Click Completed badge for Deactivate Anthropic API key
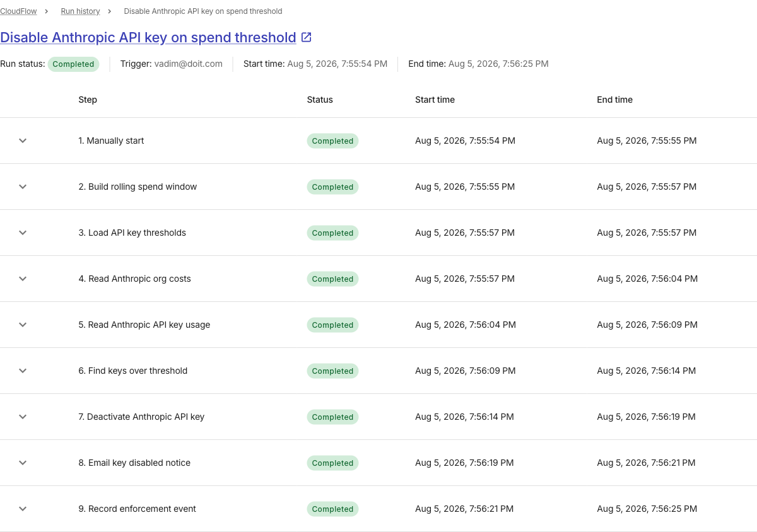Viewport: 757px width, 532px height. click(332, 417)
